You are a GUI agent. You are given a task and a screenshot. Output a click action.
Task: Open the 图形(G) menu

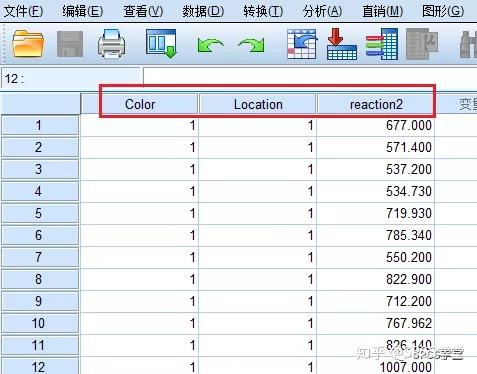tap(443, 11)
